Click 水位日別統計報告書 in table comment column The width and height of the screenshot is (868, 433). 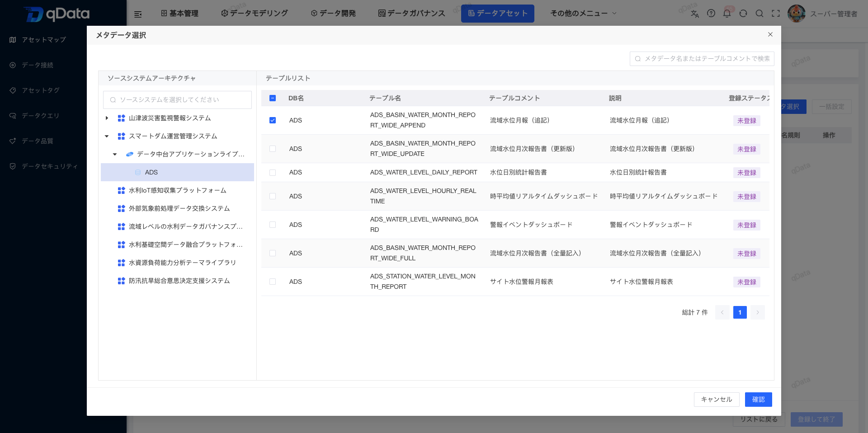[519, 173]
